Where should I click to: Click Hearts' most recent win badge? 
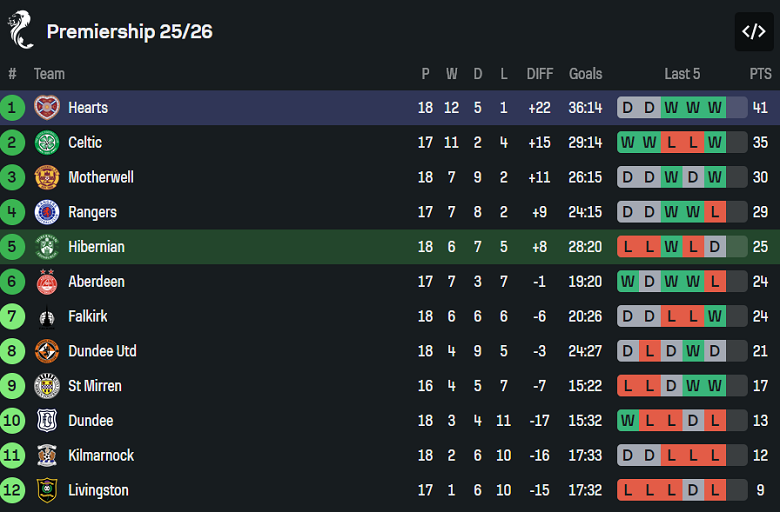click(715, 108)
